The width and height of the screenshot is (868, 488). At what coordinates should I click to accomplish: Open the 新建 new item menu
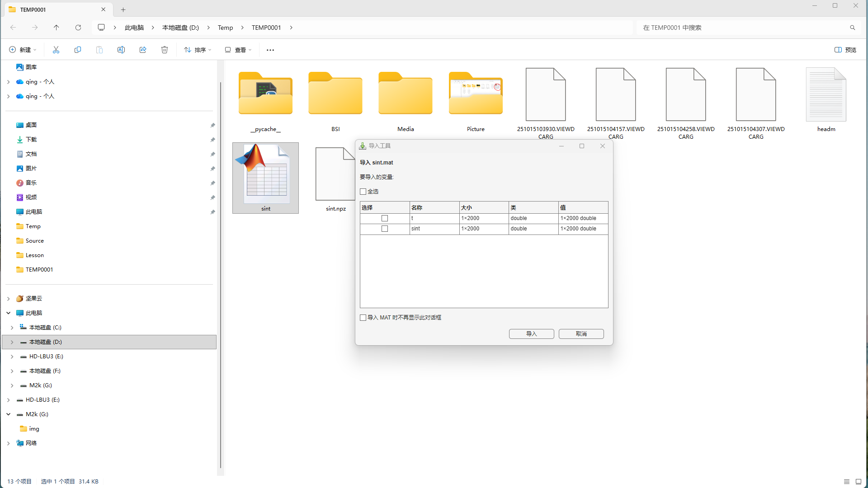click(x=23, y=50)
